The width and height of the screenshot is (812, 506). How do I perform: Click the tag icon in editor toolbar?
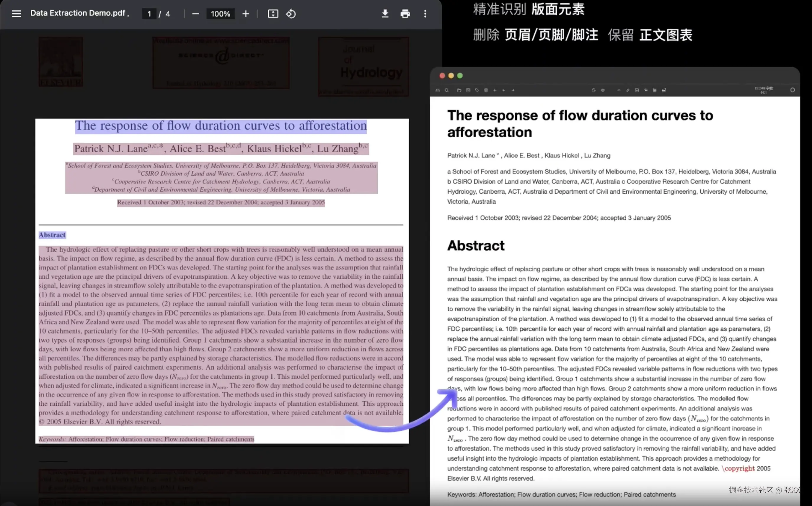point(477,90)
